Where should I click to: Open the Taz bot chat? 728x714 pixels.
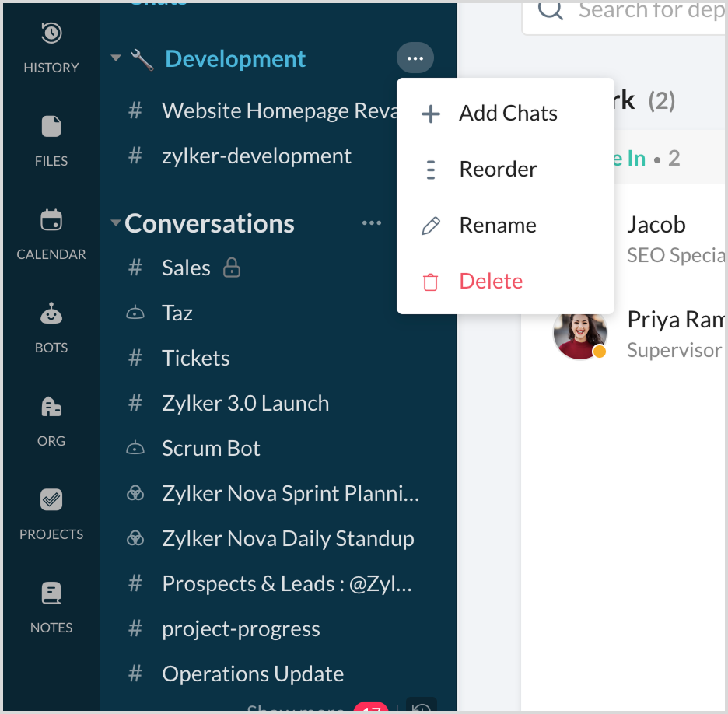pyautogui.click(x=177, y=313)
